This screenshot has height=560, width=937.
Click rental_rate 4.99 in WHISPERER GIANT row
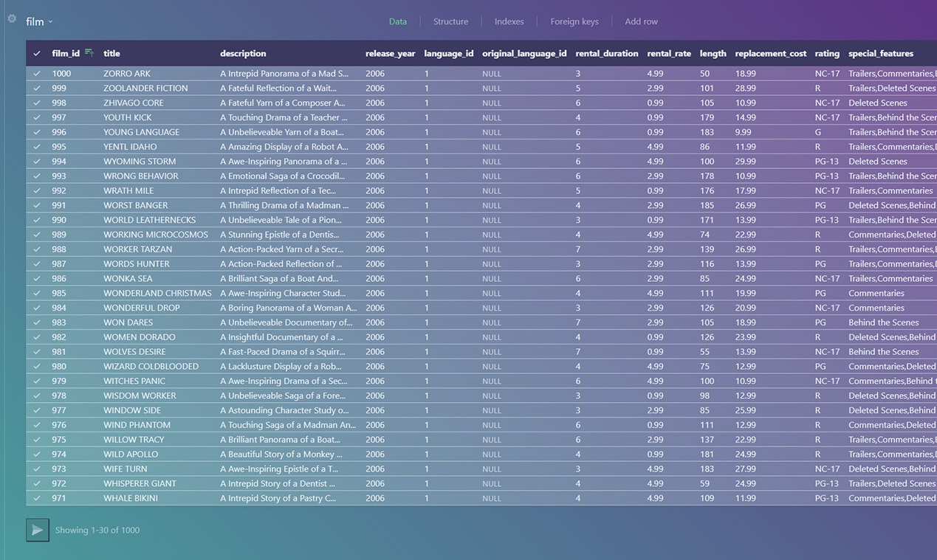point(655,483)
